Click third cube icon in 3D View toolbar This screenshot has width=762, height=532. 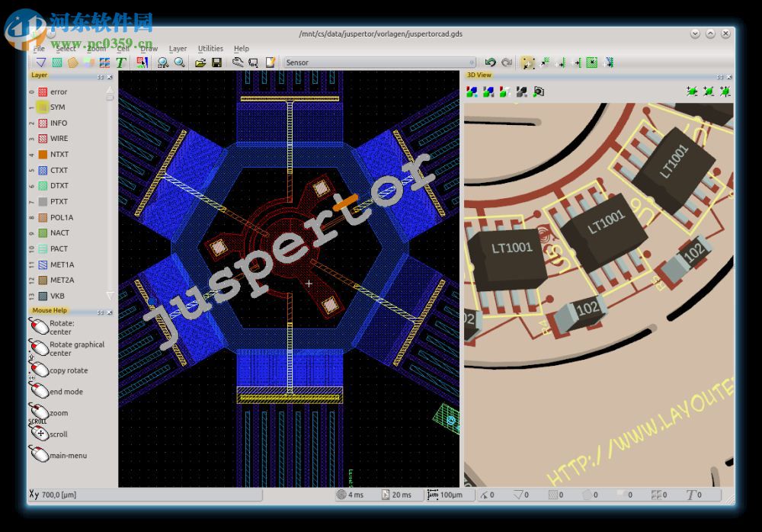click(x=505, y=91)
